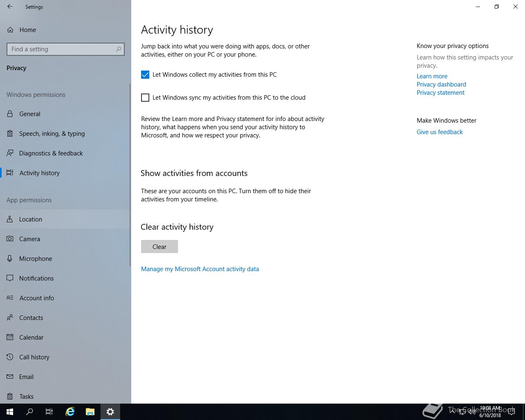Select Activity history in sidebar
This screenshot has width=525, height=420.
(66, 173)
